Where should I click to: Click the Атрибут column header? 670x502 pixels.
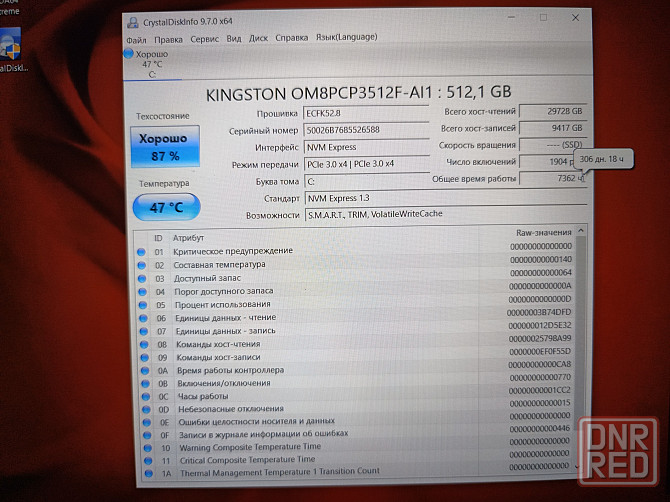coord(188,238)
